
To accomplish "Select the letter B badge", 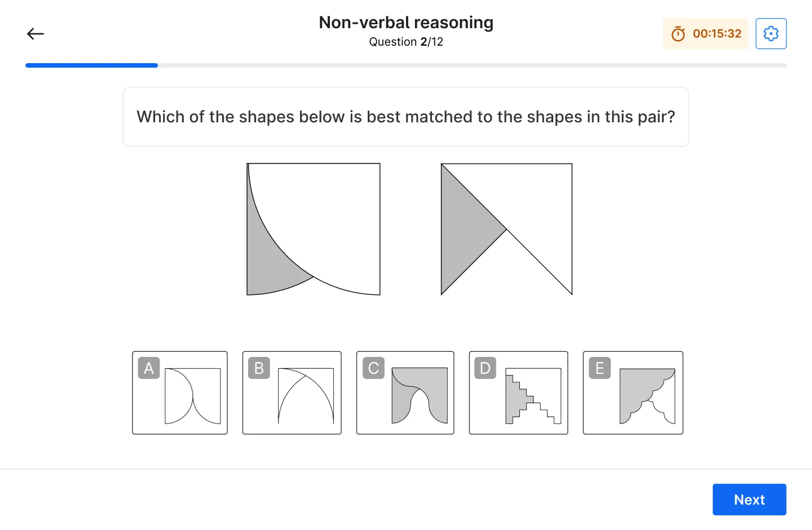I will point(259,368).
